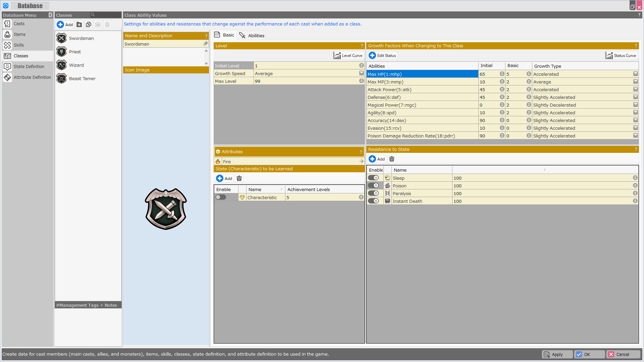Open the Level Curve editor
Image resolution: width=644 pixels, height=362 pixels.
(348, 56)
